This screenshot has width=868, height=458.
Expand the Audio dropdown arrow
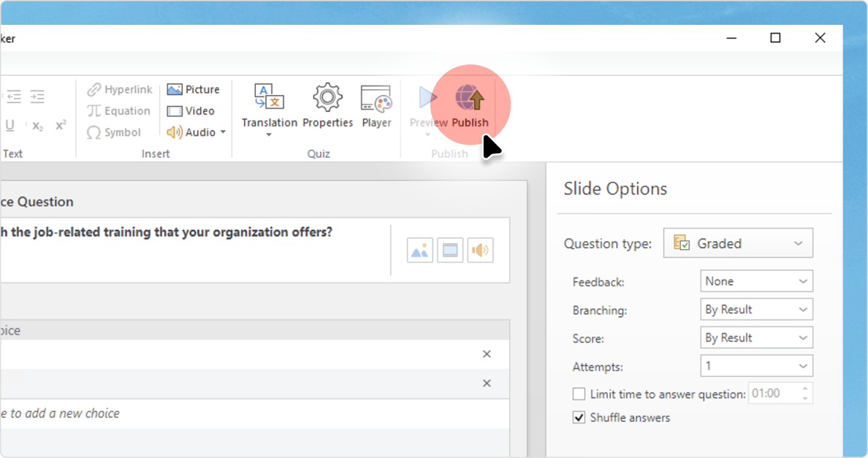pos(223,132)
